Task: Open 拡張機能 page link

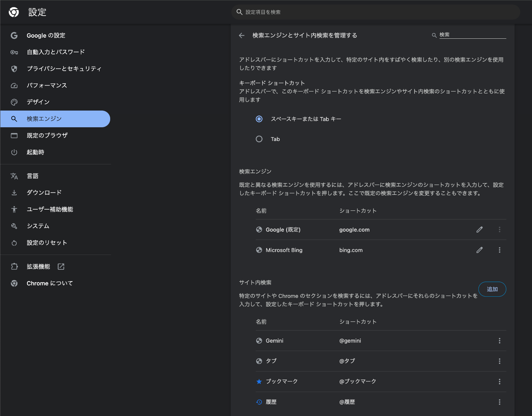Action: 55,267
